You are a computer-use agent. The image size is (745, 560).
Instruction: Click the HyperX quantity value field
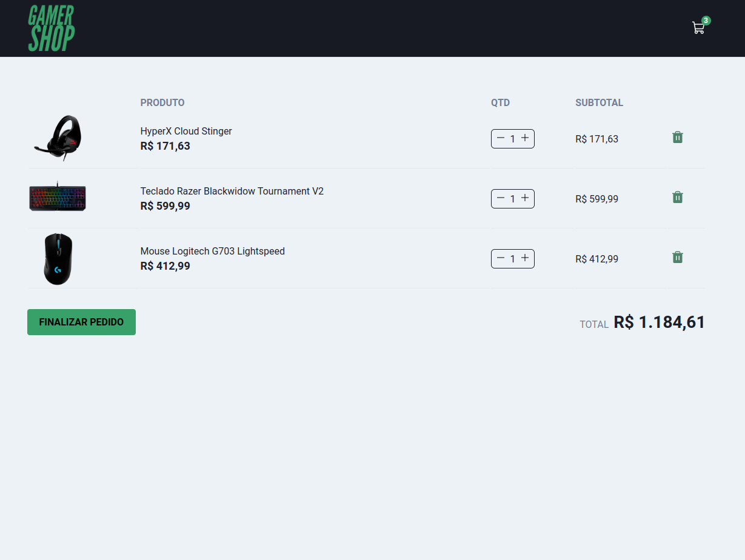[512, 139]
